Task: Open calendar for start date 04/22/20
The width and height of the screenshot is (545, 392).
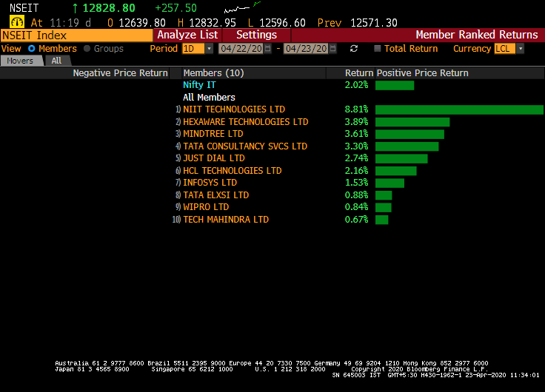Action: click(270, 49)
